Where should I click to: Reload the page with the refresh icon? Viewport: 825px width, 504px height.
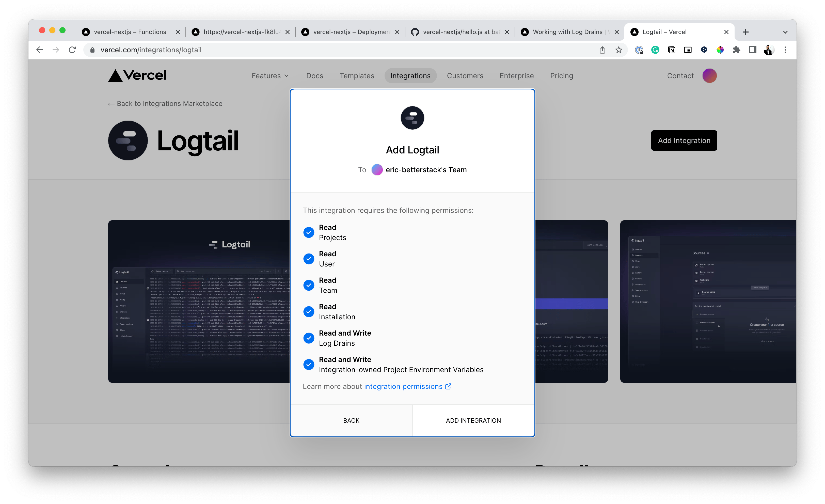(72, 50)
